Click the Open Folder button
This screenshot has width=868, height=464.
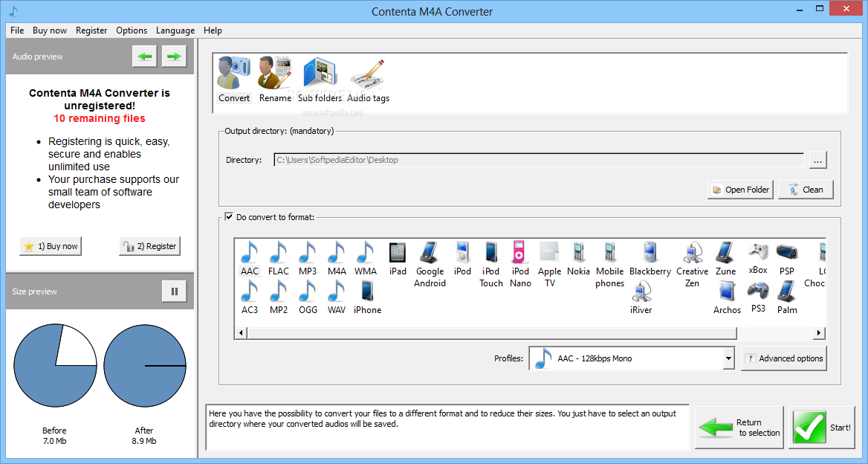[x=740, y=190]
